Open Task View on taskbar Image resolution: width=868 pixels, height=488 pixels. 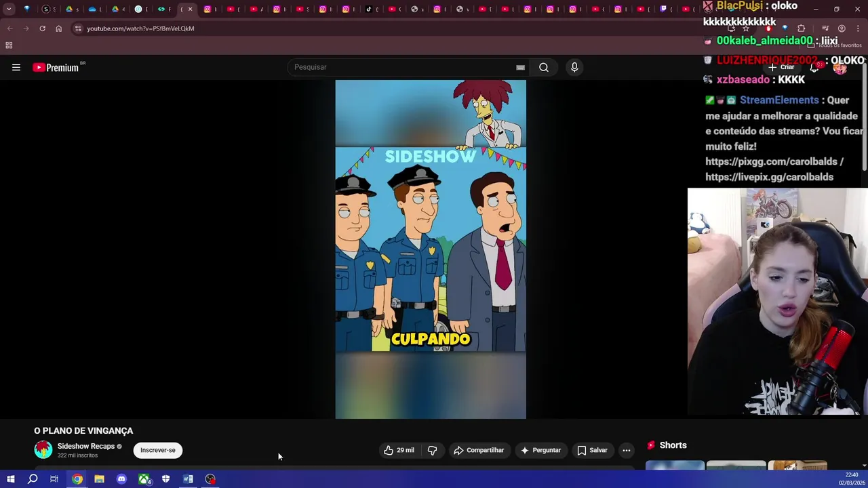(x=54, y=479)
